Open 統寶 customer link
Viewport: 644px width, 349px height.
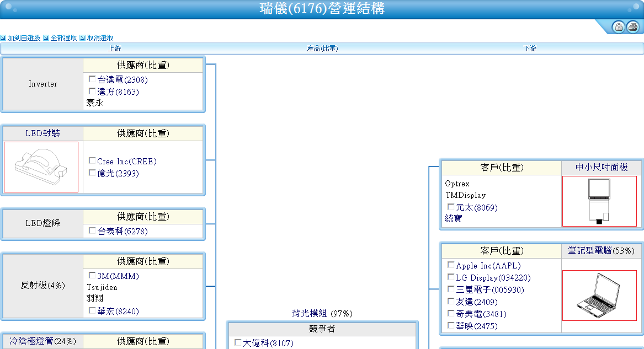(x=454, y=218)
